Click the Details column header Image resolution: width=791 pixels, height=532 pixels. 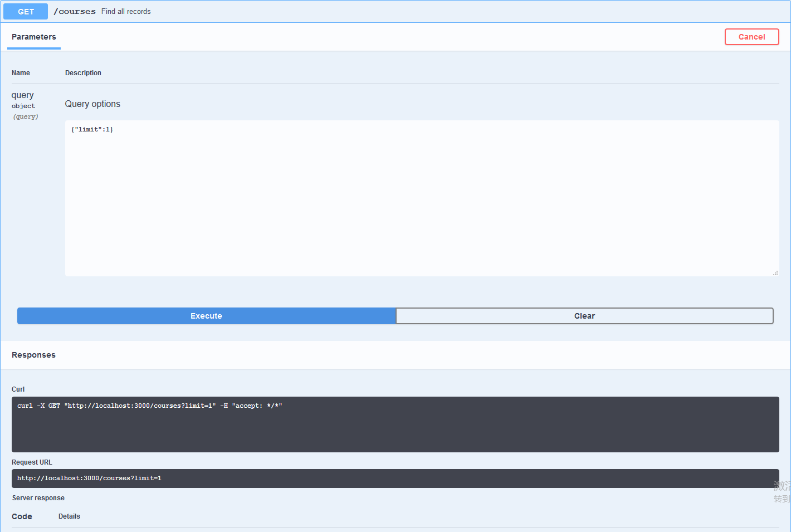pos(69,516)
